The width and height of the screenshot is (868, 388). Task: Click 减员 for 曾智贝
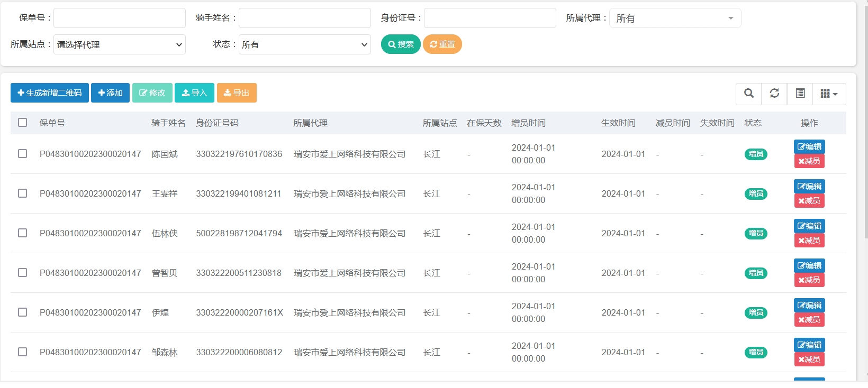tap(809, 280)
